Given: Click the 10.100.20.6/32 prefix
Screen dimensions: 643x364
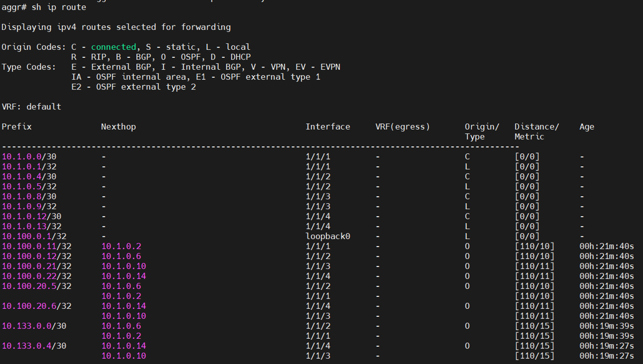Looking at the screenshot, I should pos(36,306).
